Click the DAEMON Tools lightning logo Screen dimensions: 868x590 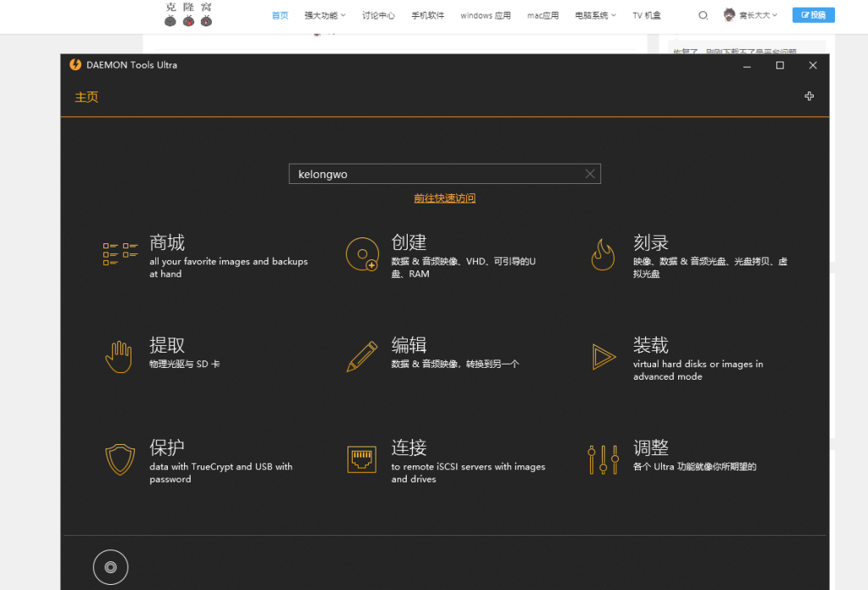coord(75,64)
